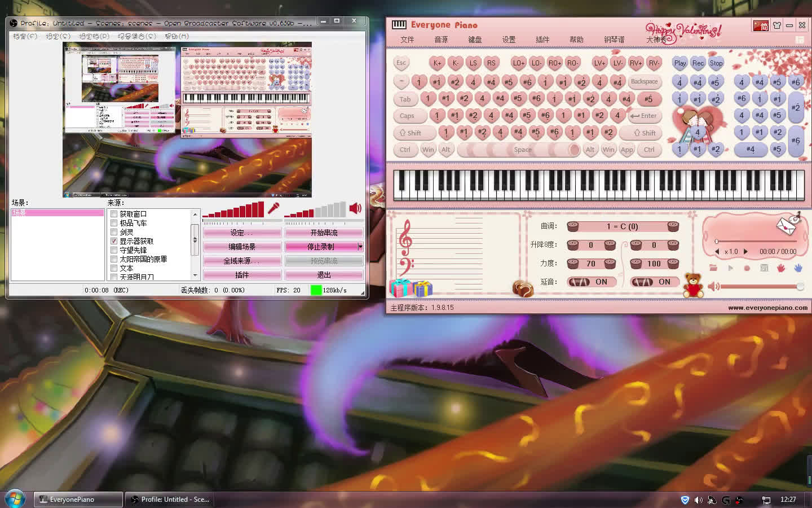Click the LS heart key
Image resolution: width=812 pixels, height=508 pixels.
pos(473,63)
